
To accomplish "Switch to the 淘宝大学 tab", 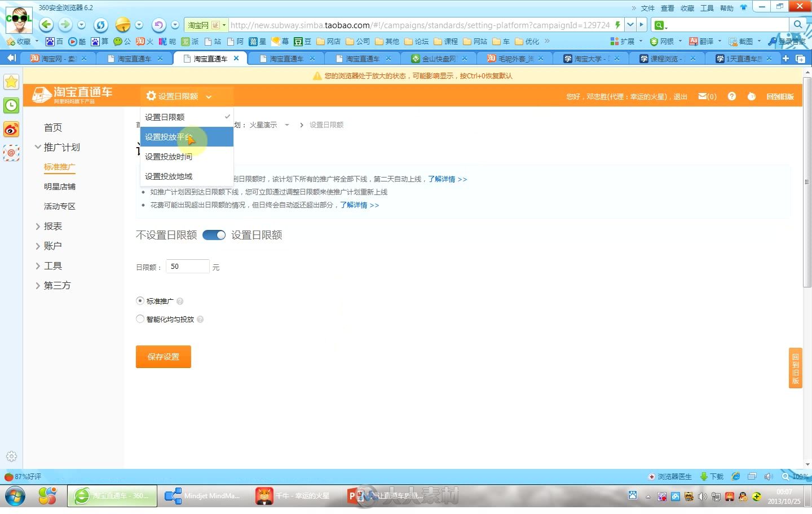I will [x=590, y=59].
